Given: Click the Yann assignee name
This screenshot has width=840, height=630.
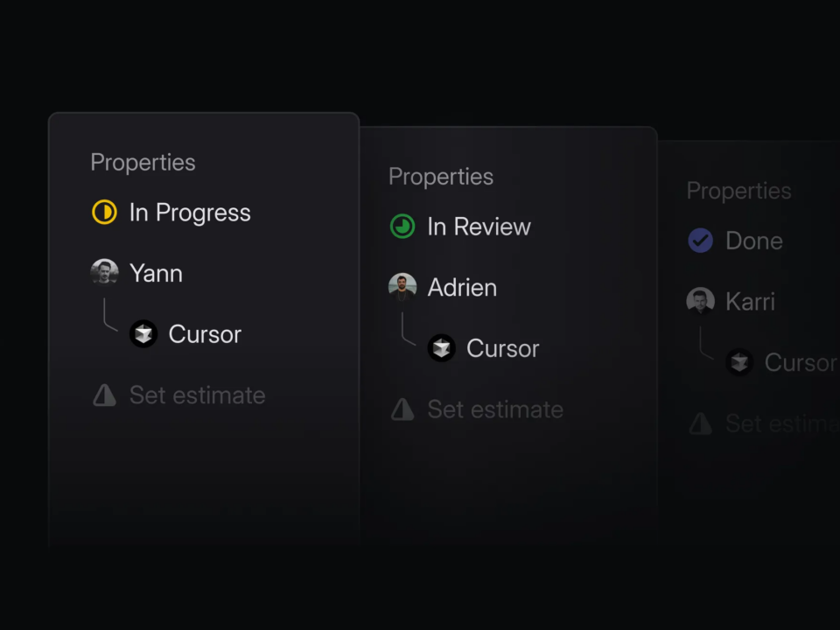Looking at the screenshot, I should tap(156, 273).
